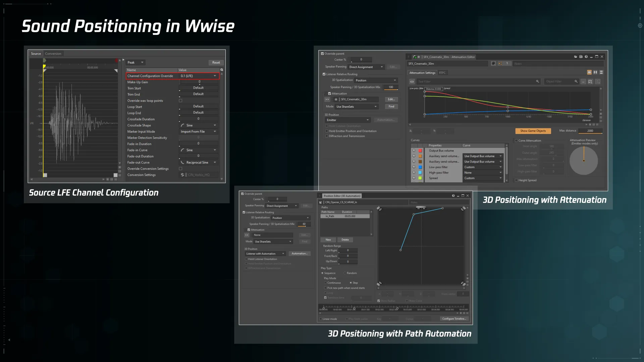Open Crossfade Shape Sine dropdown
Screen dimensions: 644x362
(199, 125)
